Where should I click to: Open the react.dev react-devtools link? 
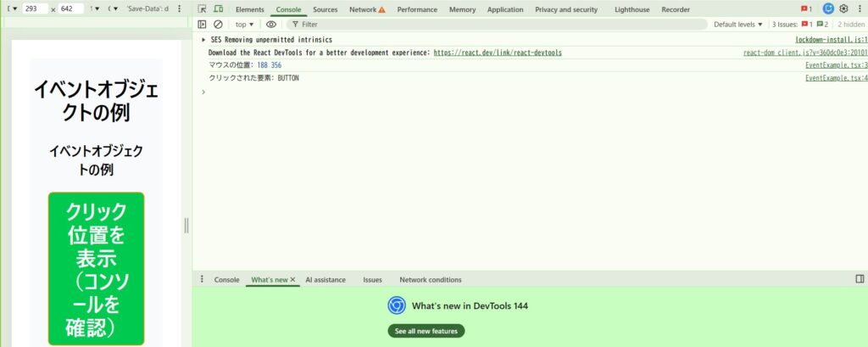[498, 53]
